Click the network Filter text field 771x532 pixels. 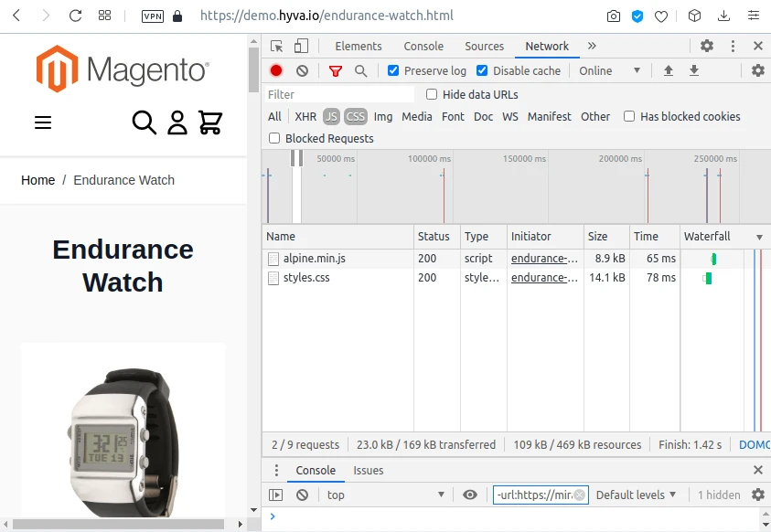(338, 94)
